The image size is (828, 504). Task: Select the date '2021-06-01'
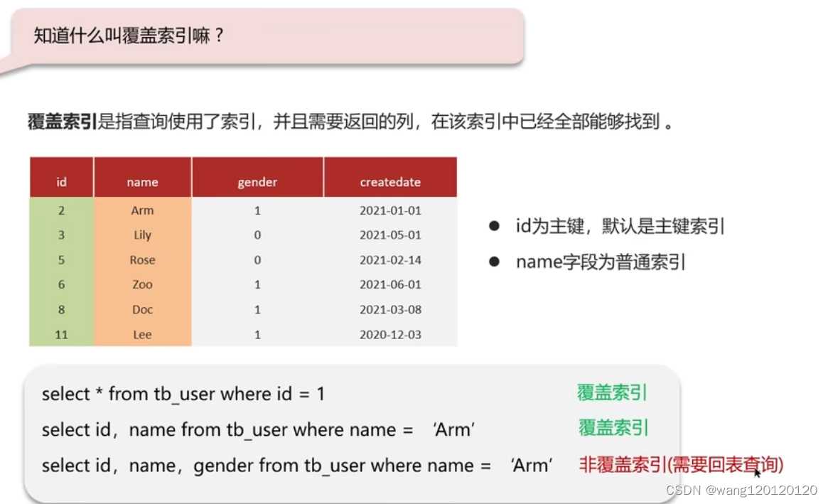pyautogui.click(x=390, y=284)
